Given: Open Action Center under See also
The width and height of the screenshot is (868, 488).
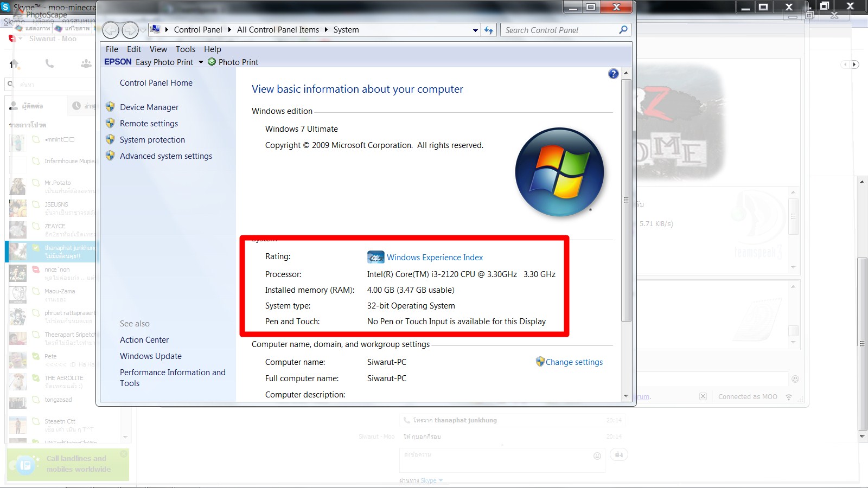Looking at the screenshot, I should (144, 340).
